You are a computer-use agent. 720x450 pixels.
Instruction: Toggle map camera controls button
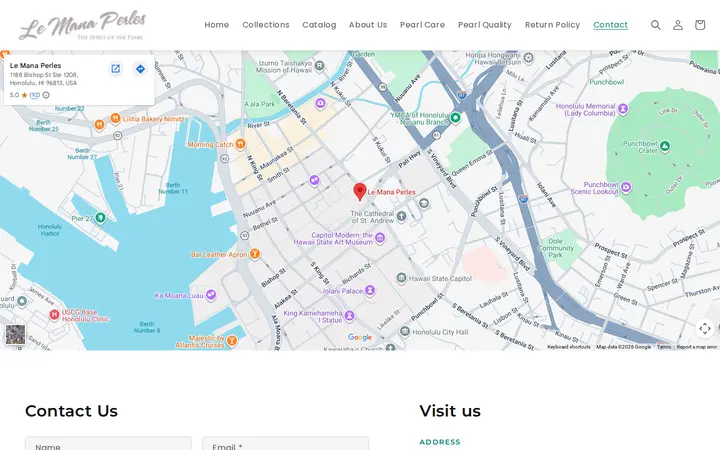coord(705,328)
